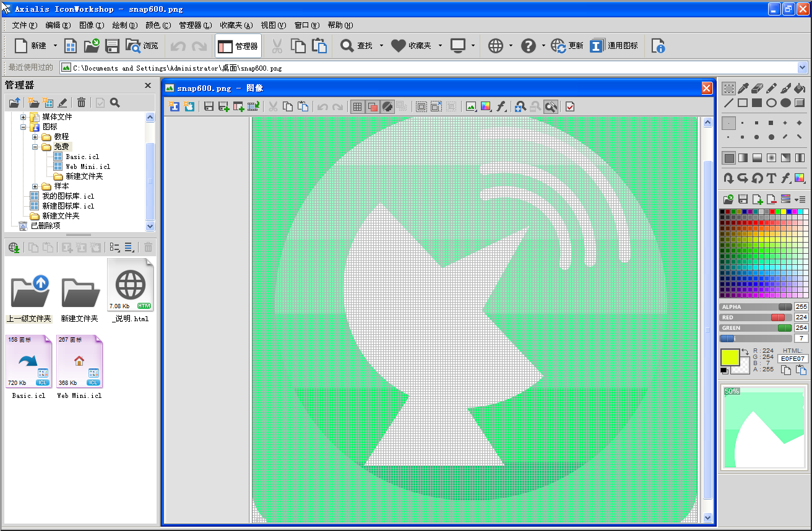Swap foreground and background colors arrow
The width and height of the screenshot is (812, 531).
tap(746, 353)
